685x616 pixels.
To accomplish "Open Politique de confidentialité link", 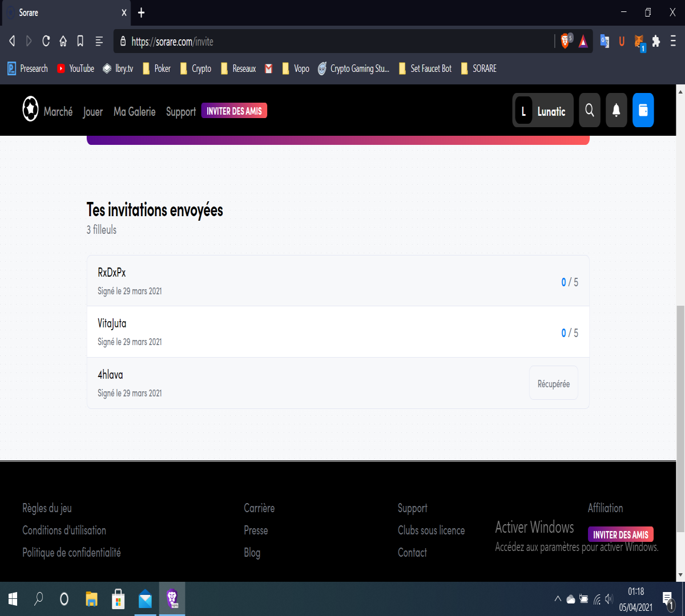I will click(x=71, y=553).
